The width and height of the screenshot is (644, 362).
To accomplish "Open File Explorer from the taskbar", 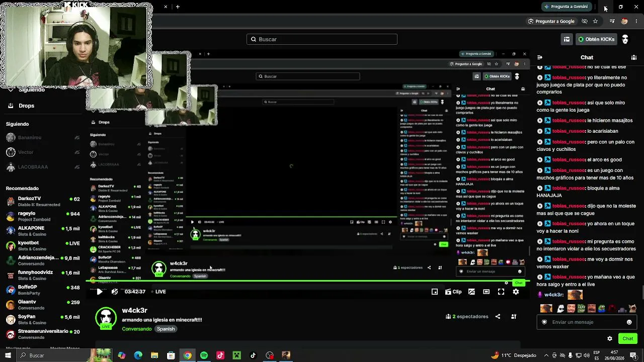I will tap(154, 355).
